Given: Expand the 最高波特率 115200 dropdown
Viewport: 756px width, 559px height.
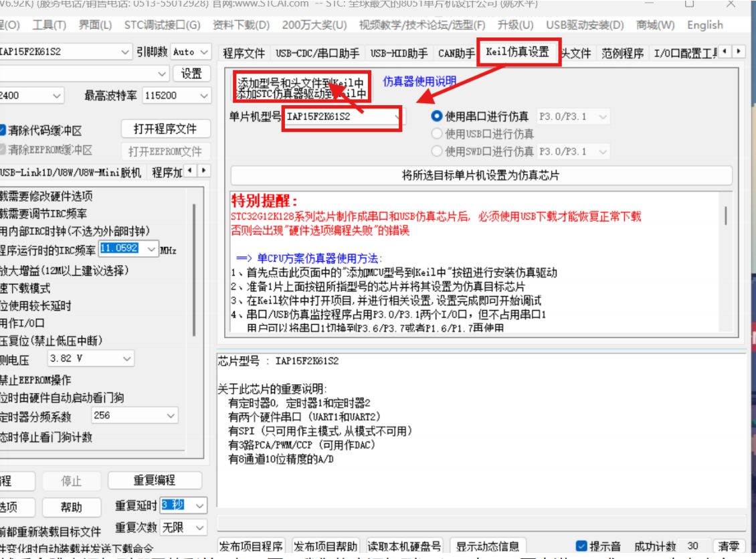Looking at the screenshot, I should click(x=204, y=96).
